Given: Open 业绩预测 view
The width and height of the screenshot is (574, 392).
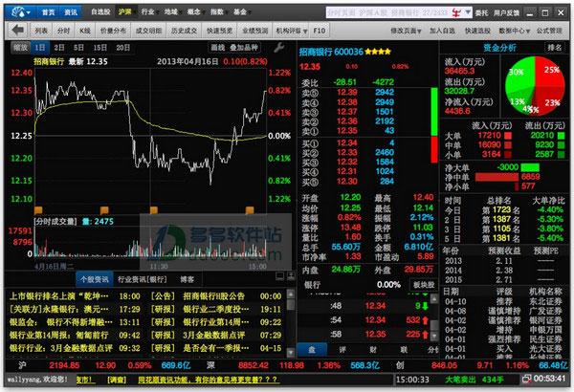Looking at the screenshot, I should [x=255, y=31].
